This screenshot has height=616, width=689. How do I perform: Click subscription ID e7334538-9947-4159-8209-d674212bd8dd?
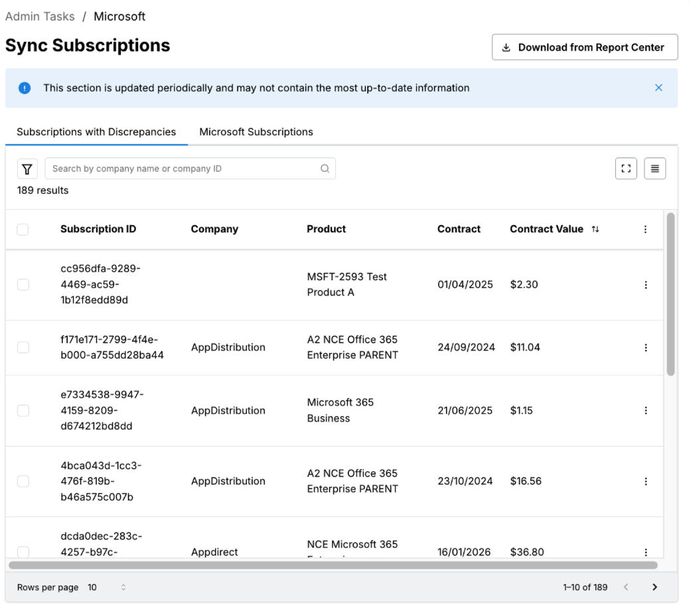(102, 410)
